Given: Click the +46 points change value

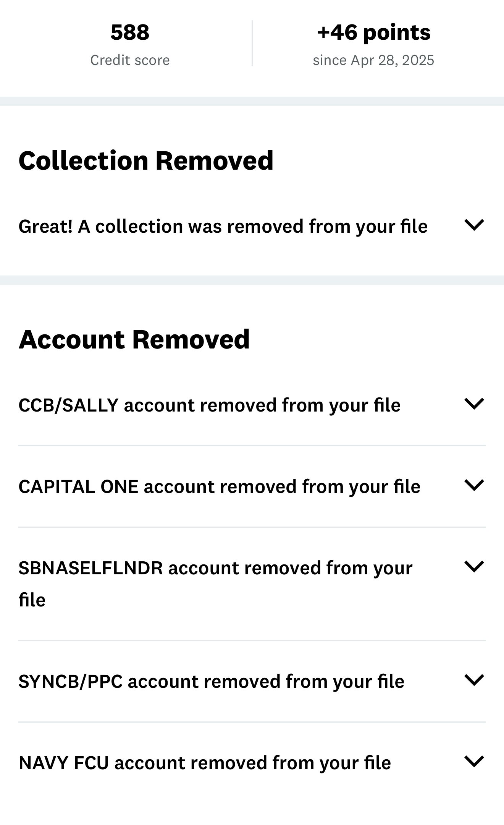Looking at the screenshot, I should pos(374,32).
